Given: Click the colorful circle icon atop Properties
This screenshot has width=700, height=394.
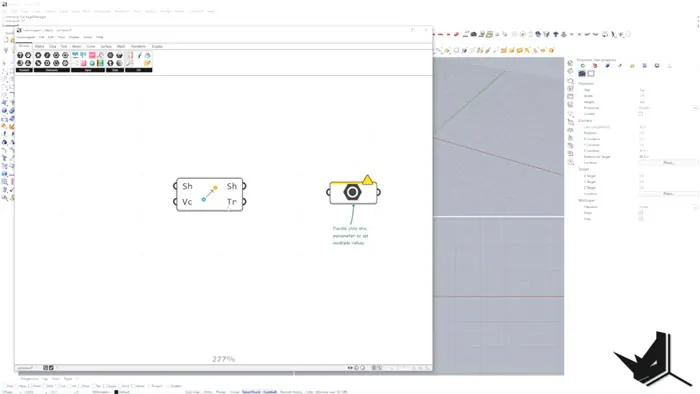Looking at the screenshot, I should (583, 66).
